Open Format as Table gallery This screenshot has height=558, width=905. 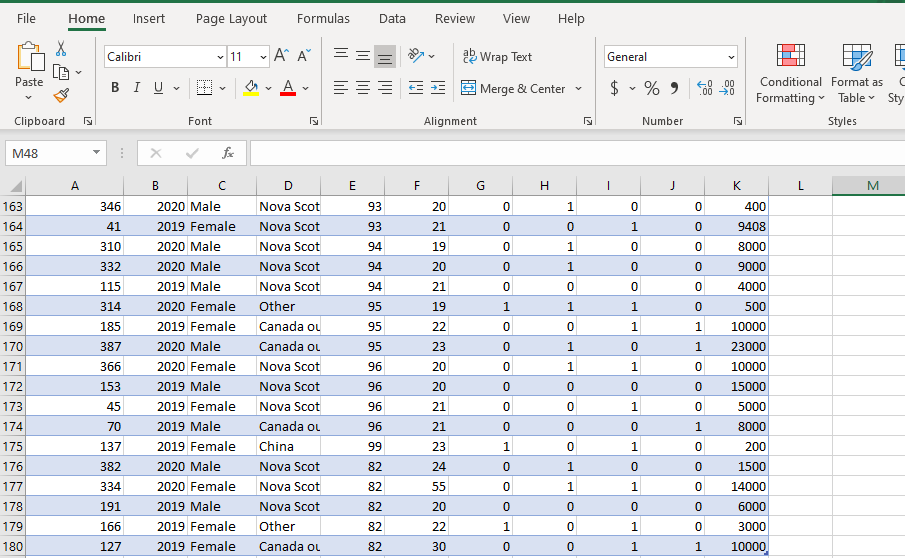point(857,73)
